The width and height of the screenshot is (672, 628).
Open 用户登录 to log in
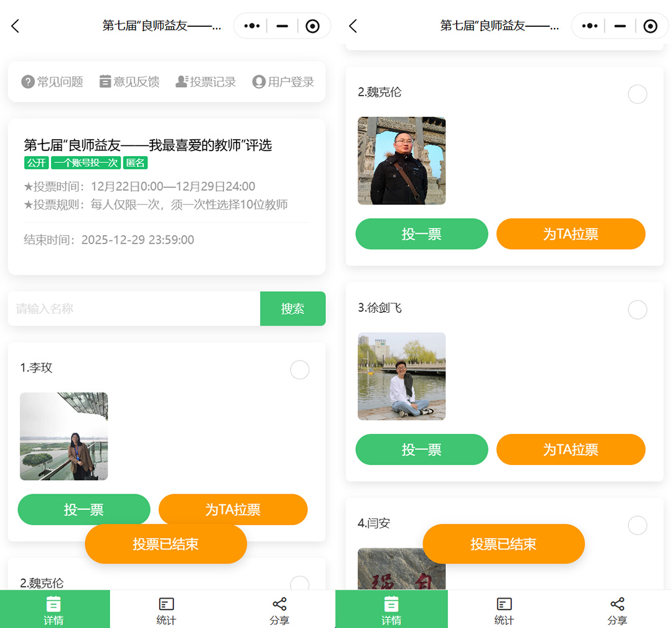[283, 81]
